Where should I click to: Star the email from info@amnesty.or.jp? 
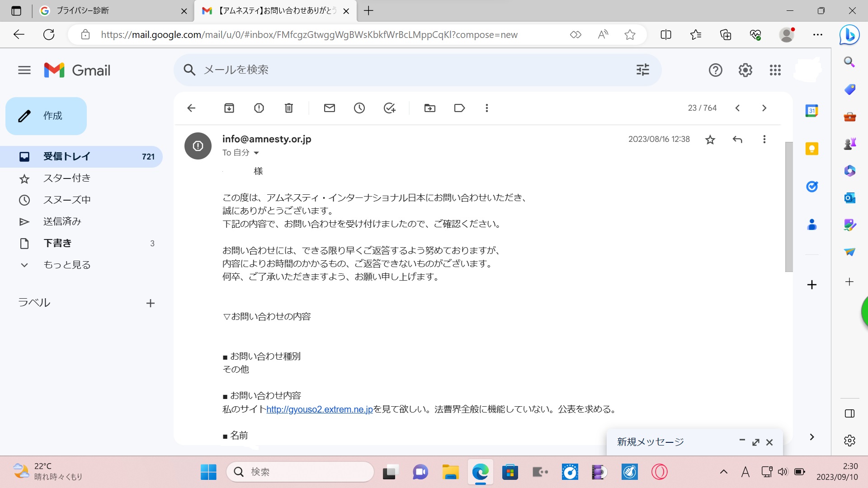click(710, 139)
